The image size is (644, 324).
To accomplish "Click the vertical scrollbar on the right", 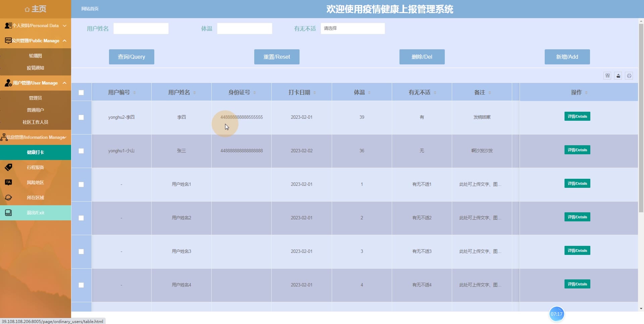I will tap(641, 117).
